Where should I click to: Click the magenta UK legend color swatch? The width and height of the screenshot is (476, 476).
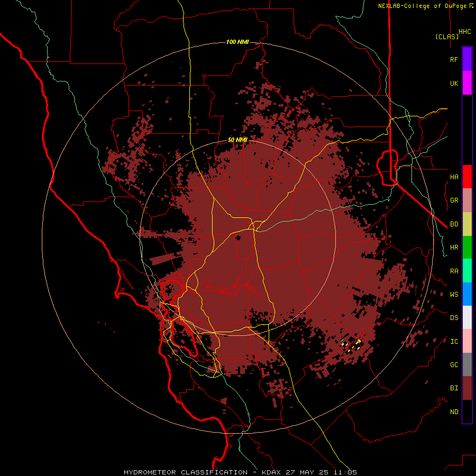467,83
